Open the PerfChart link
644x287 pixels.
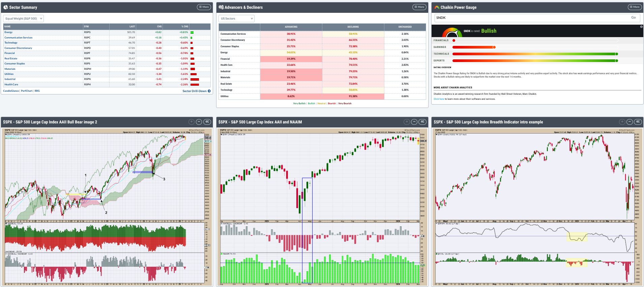pyautogui.click(x=27, y=91)
